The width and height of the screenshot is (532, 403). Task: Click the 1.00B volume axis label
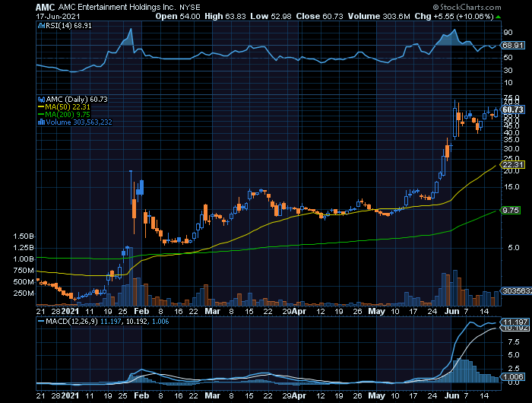coord(24,259)
